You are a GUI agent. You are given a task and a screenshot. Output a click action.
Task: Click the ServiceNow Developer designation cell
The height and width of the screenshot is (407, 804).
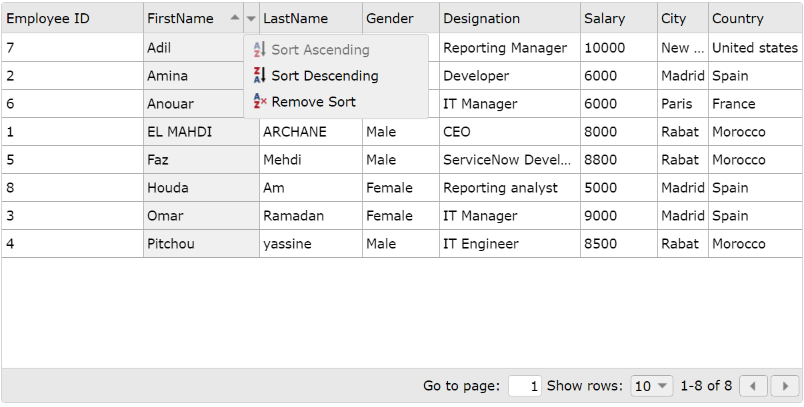(x=508, y=159)
